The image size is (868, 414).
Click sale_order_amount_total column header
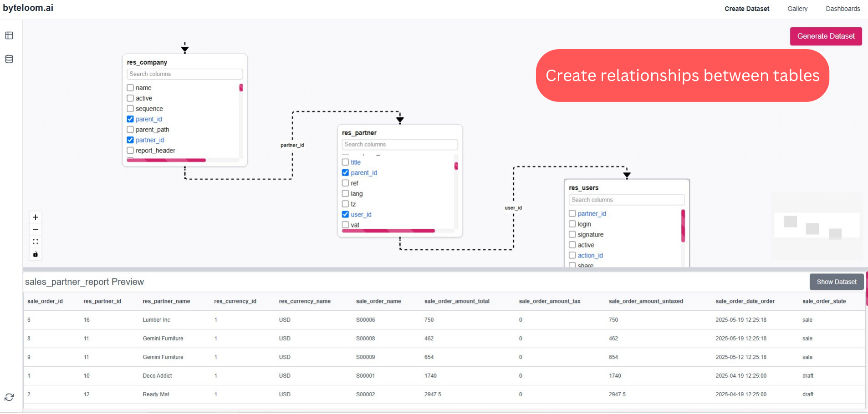click(x=457, y=302)
